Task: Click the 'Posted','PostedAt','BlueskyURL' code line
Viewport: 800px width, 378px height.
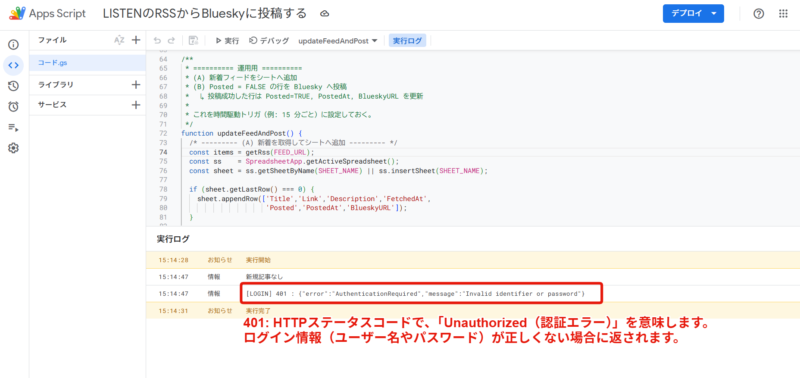Action: coord(337,208)
